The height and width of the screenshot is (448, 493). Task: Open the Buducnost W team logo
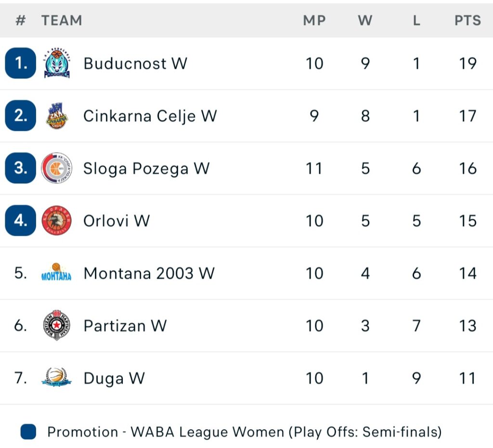[57, 63]
